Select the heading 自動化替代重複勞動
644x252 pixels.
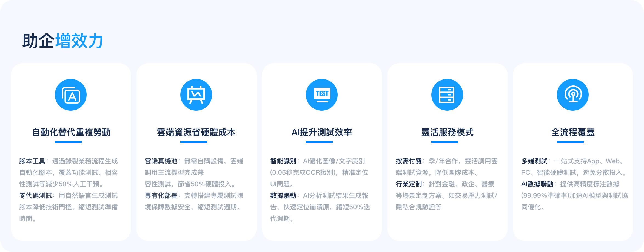[71, 132]
